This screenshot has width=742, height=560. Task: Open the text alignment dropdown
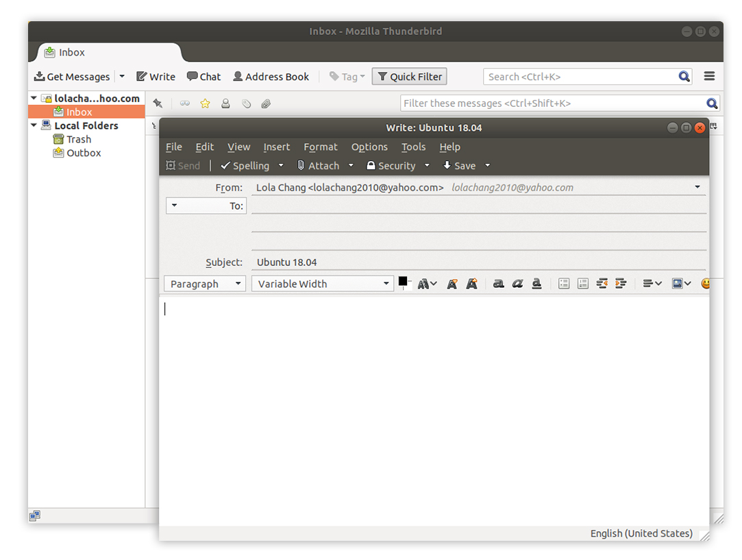(x=652, y=284)
